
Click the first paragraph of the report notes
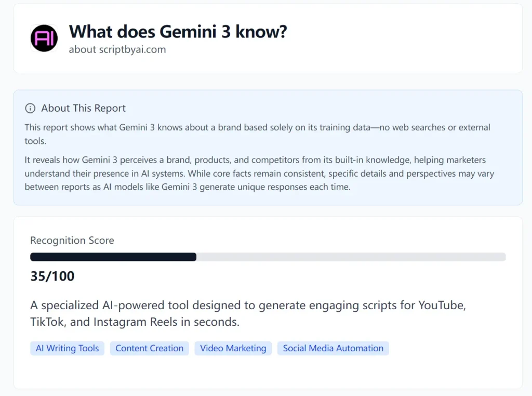pos(257,134)
